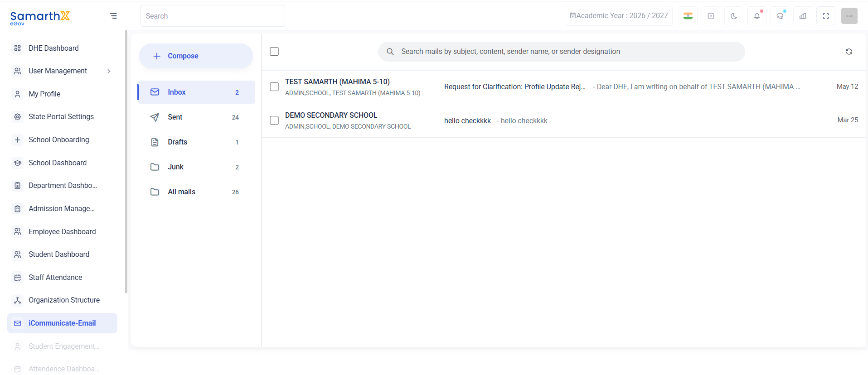Screen dimensions: 868x375
Task: Click the School Dashboard graduation cap icon
Action: [18, 163]
